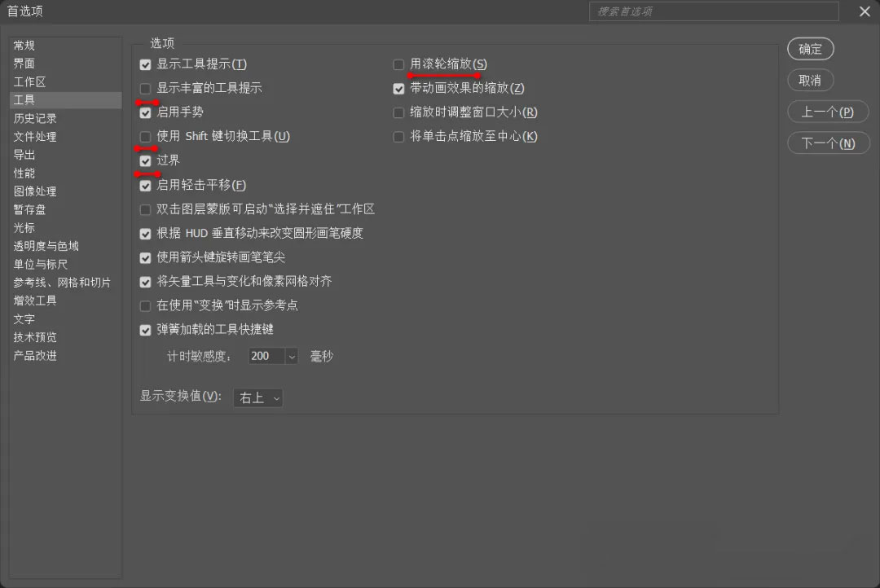Viewport: 880px width, 588px height.
Task: Click the 搜索首选项 search field
Action: (714, 11)
